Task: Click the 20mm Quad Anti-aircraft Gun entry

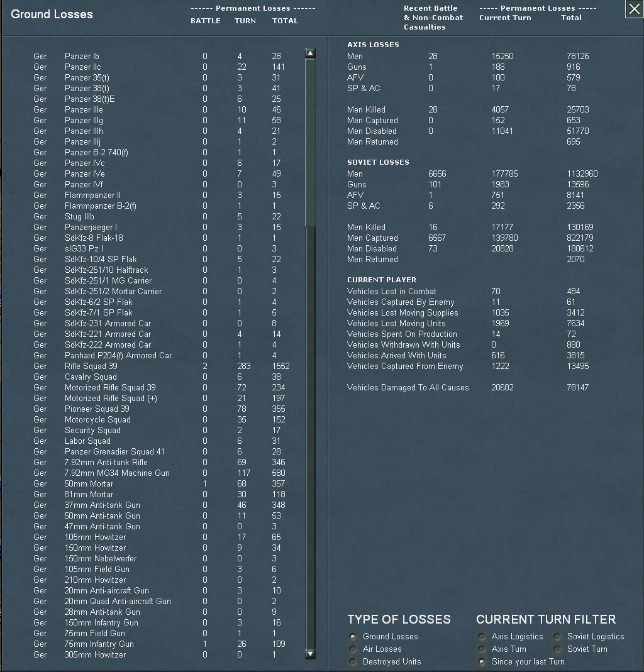Action: click(118, 602)
